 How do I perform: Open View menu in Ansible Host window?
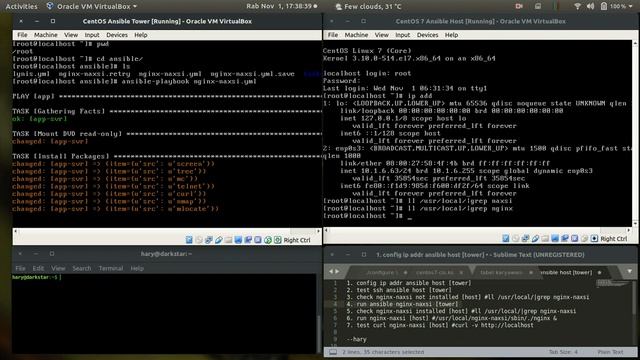(x=382, y=35)
